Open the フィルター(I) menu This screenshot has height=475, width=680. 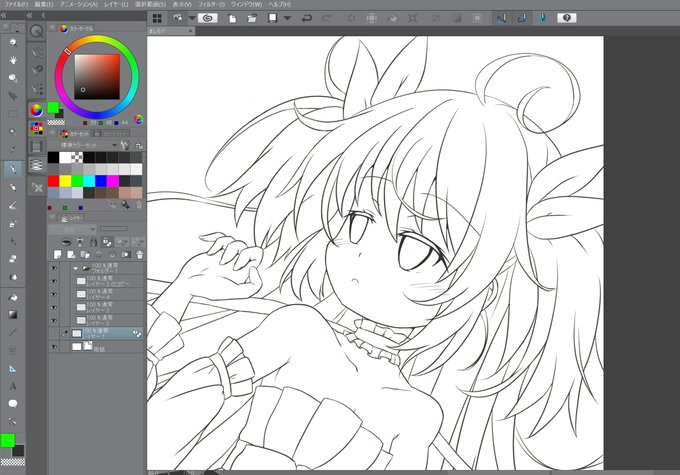(211, 4)
